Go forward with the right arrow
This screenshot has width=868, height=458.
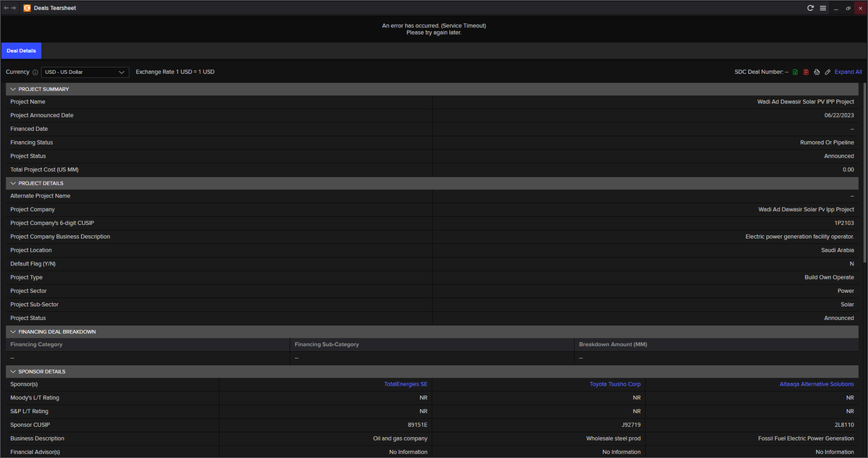14,8
